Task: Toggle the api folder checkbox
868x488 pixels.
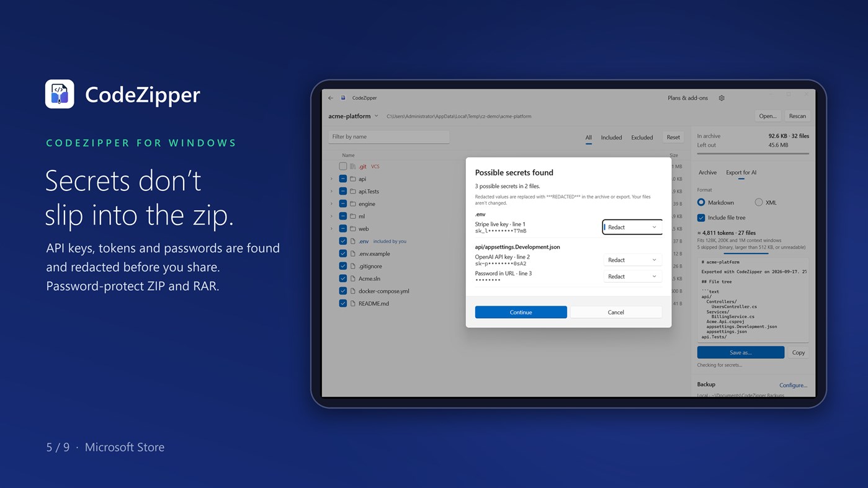Action: [x=342, y=179]
